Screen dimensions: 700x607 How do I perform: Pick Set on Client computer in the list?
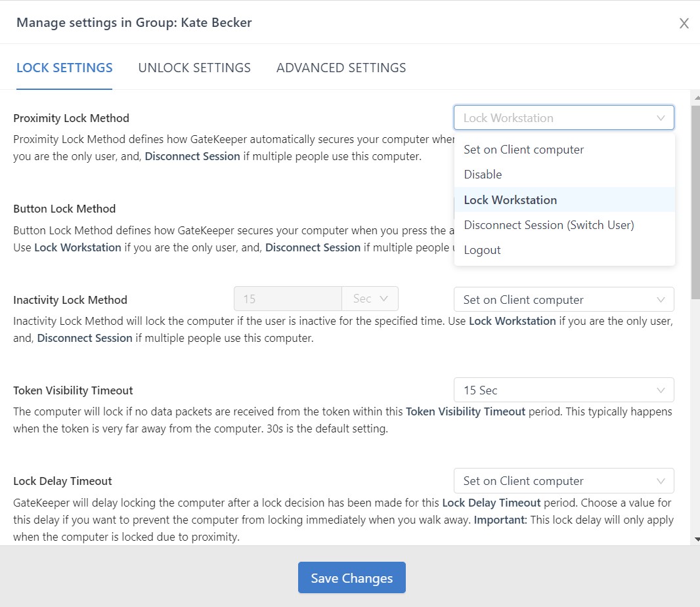tap(523, 150)
